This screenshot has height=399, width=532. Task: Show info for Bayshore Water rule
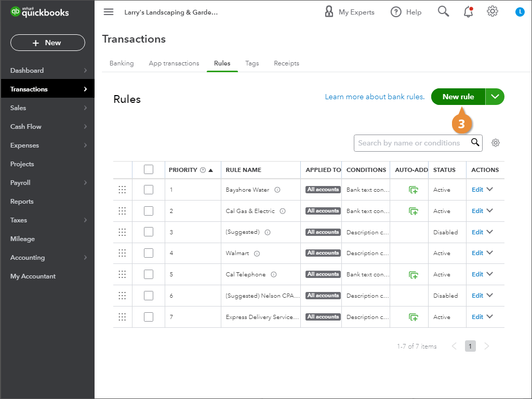click(277, 190)
